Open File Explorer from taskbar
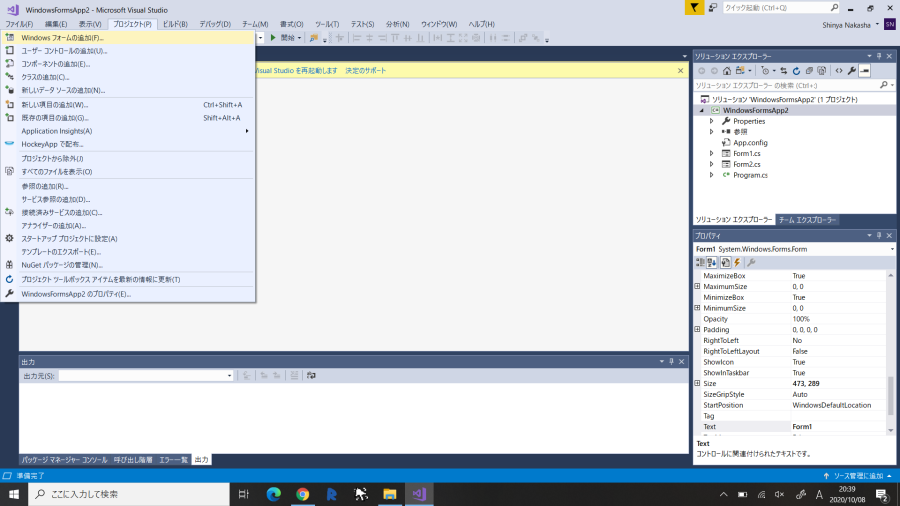The height and width of the screenshot is (506, 900). click(x=390, y=494)
